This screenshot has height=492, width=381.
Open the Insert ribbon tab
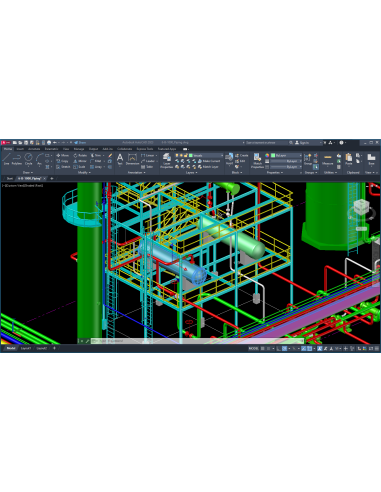point(20,149)
